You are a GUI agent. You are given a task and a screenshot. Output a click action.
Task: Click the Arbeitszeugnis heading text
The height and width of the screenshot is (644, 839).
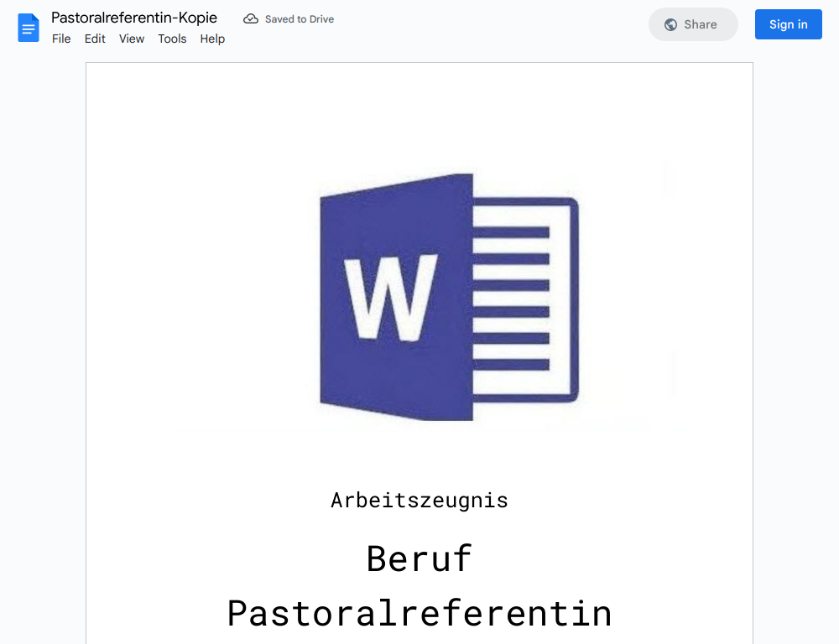coord(419,501)
